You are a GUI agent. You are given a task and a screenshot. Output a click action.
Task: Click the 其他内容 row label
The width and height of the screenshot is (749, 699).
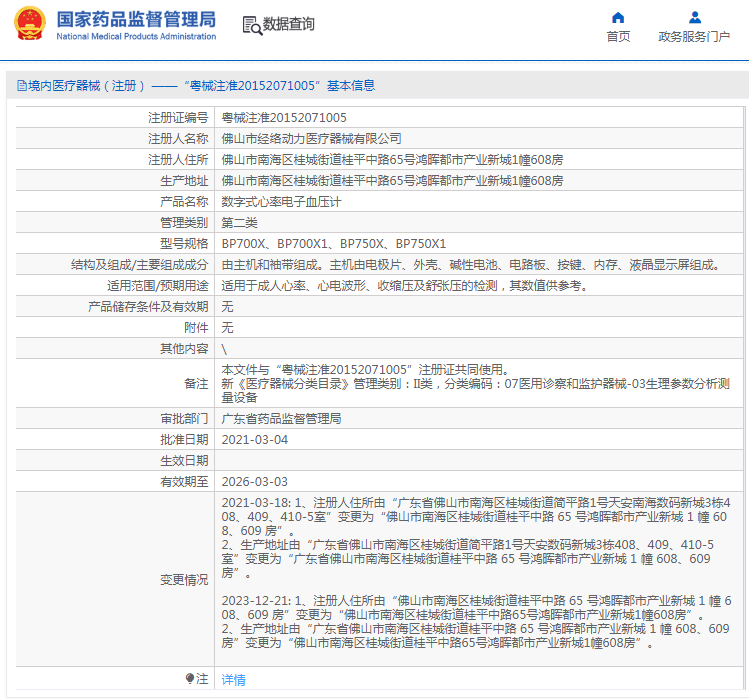pyautogui.click(x=184, y=349)
